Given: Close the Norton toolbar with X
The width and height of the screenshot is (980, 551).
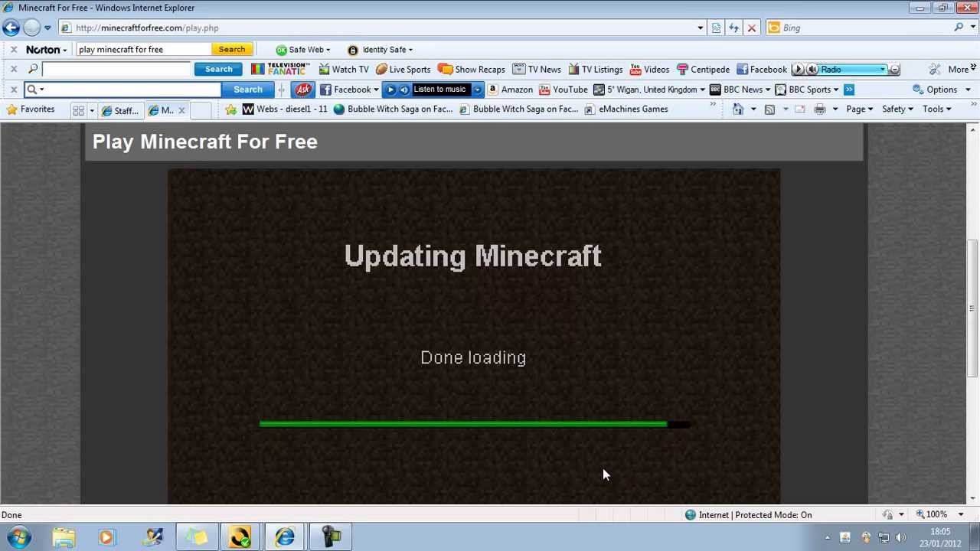Looking at the screenshot, I should (13, 49).
